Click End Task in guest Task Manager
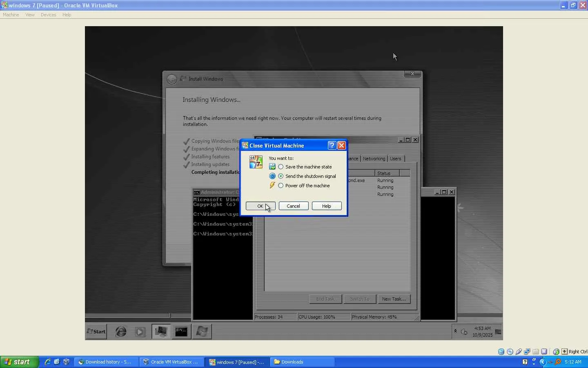 [x=325, y=299]
